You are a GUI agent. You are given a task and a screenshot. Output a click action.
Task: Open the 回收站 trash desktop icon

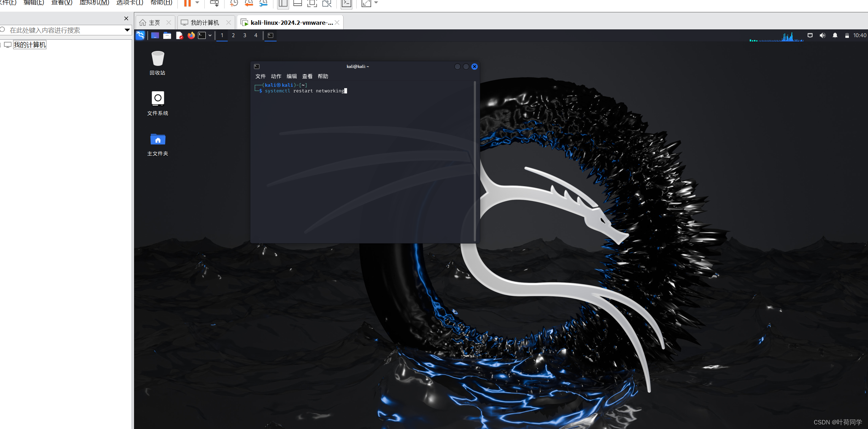coord(158,63)
